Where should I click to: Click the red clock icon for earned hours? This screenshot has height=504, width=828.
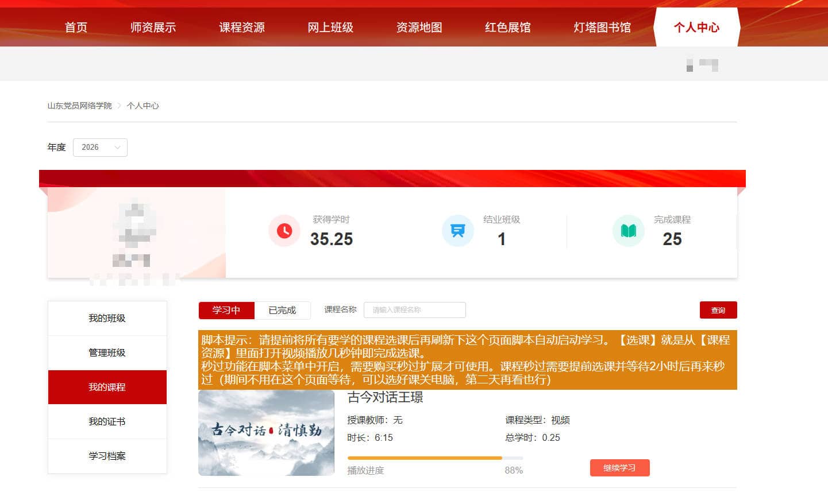(284, 231)
